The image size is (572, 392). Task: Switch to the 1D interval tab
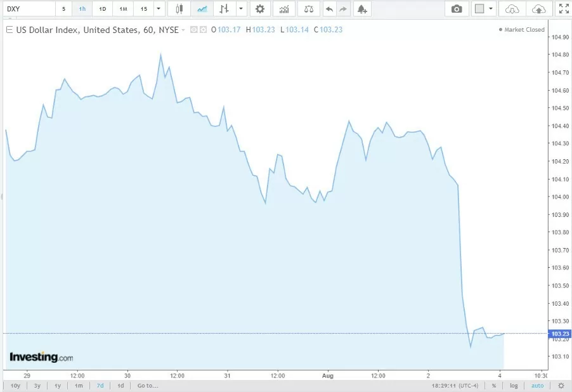(102, 9)
